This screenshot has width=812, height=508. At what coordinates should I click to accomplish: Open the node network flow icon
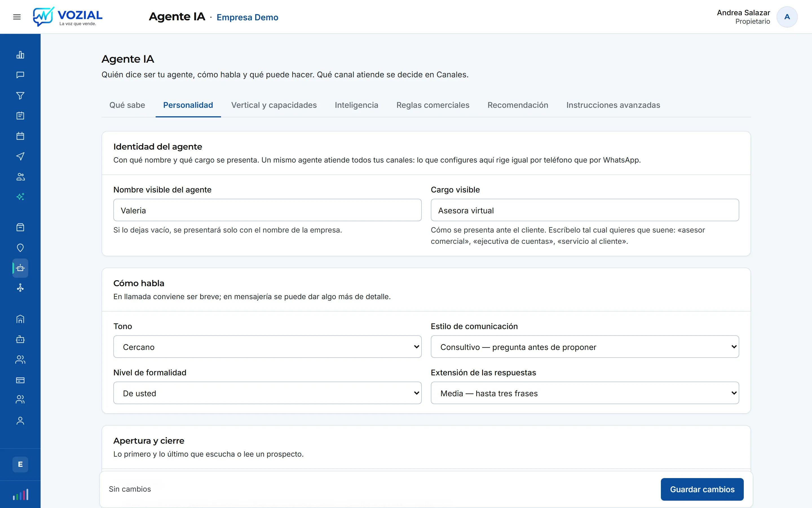(20, 288)
